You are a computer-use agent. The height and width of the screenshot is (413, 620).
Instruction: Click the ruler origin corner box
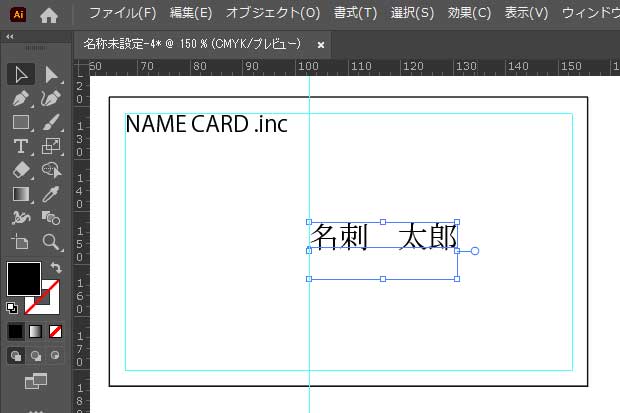click(x=82, y=68)
